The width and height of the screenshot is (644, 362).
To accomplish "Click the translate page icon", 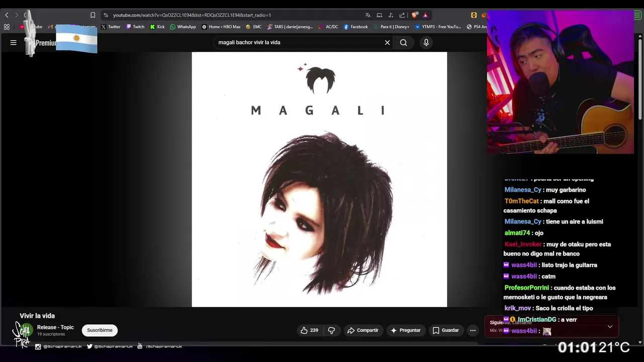I will (368, 15).
